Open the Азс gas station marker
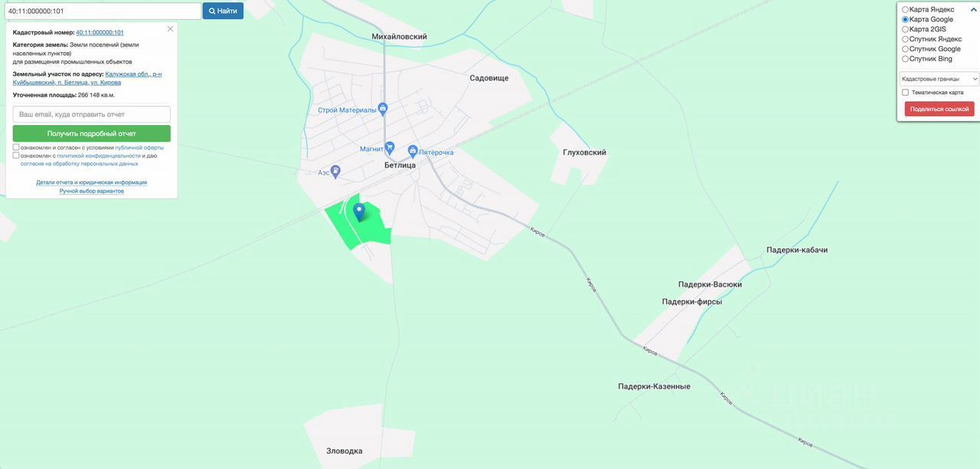The height and width of the screenshot is (469, 980). [335, 172]
